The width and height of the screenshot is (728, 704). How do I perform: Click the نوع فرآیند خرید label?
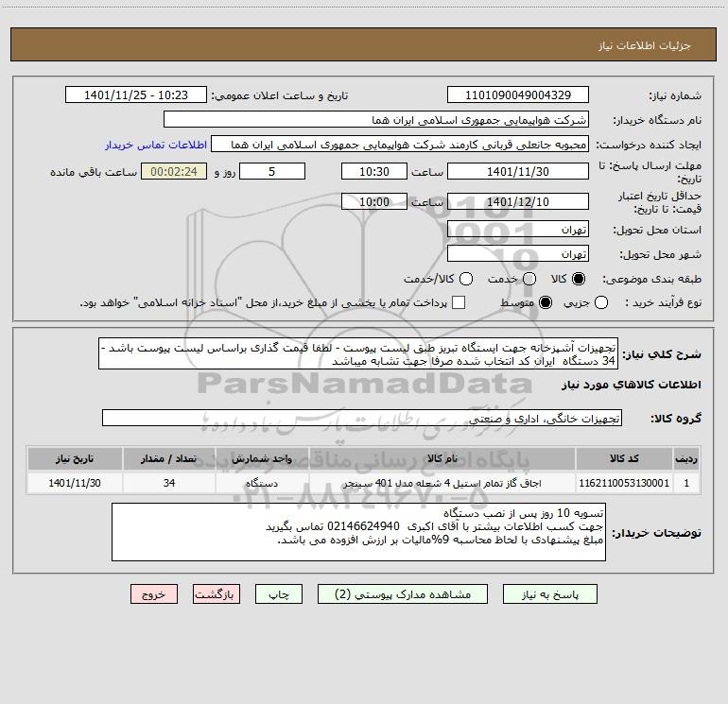click(x=663, y=302)
